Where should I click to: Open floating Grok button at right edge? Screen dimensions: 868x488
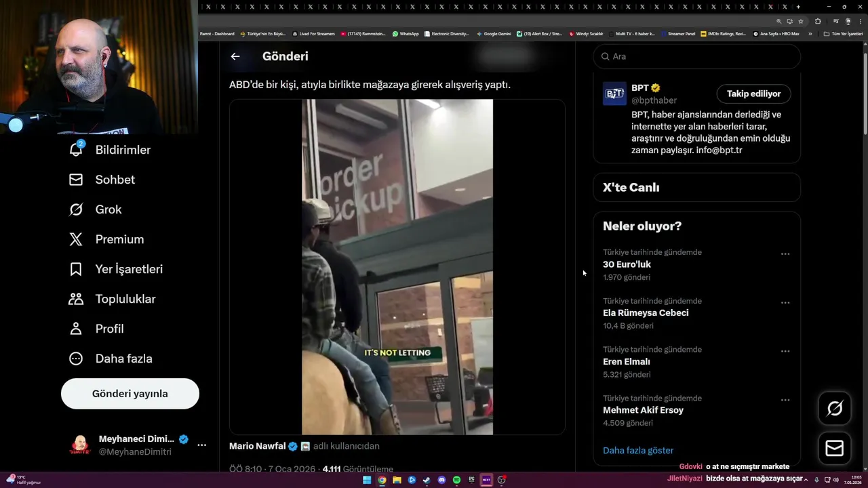[835, 408]
